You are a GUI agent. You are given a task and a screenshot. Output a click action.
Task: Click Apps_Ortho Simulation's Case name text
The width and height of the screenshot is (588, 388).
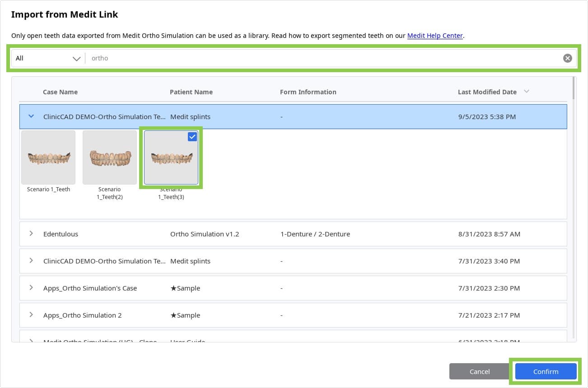pyautogui.click(x=90, y=288)
